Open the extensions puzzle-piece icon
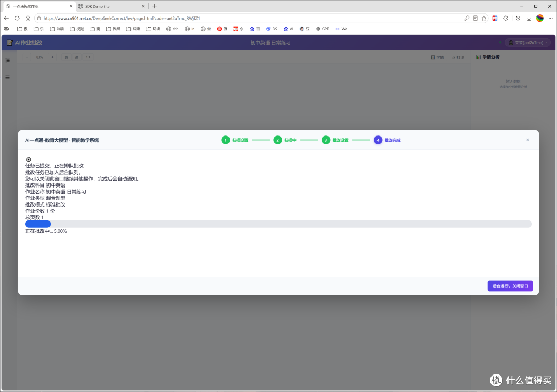The height and width of the screenshot is (392, 557). pos(506,18)
